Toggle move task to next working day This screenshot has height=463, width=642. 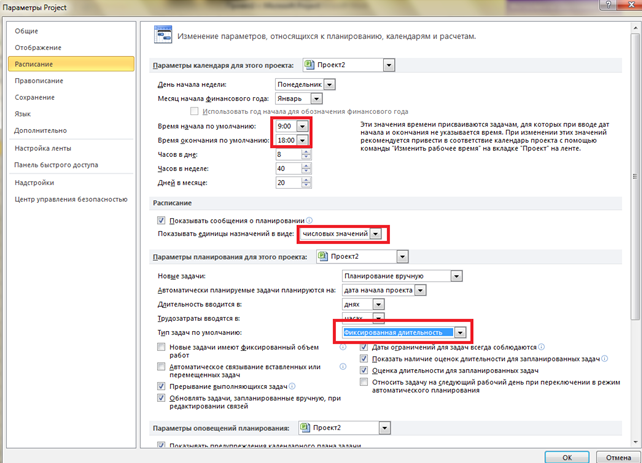coord(364,382)
